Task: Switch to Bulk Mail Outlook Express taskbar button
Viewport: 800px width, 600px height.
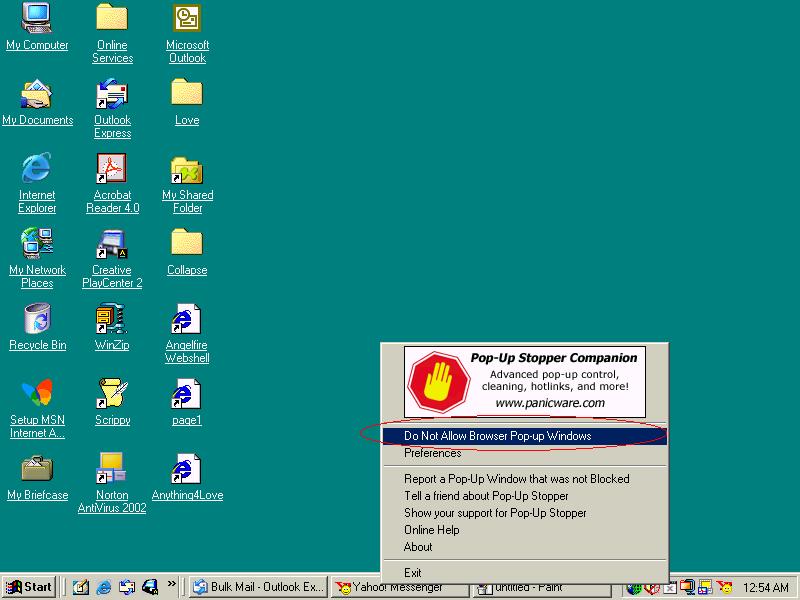Action: 259,587
